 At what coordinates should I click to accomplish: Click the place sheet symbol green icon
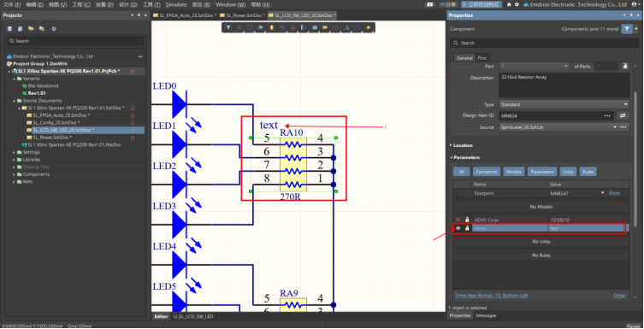tap(315, 27)
